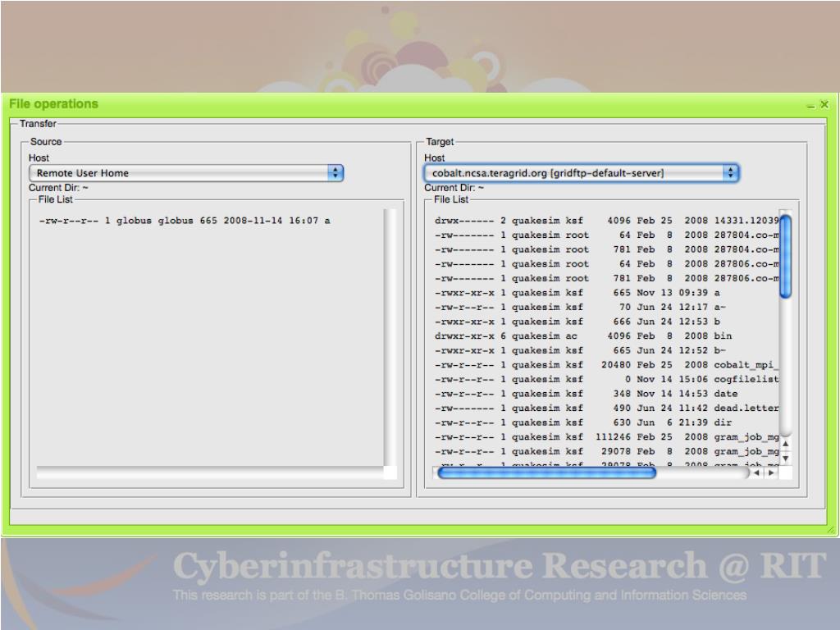This screenshot has width=840, height=630.
Task: Click the target list left scroll arrow
Action: 756,473
